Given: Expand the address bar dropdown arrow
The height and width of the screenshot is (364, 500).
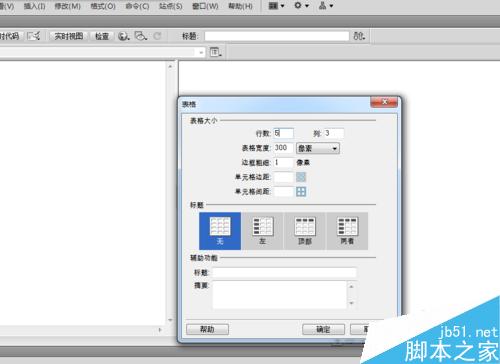Looking at the screenshot, I should 201,52.
